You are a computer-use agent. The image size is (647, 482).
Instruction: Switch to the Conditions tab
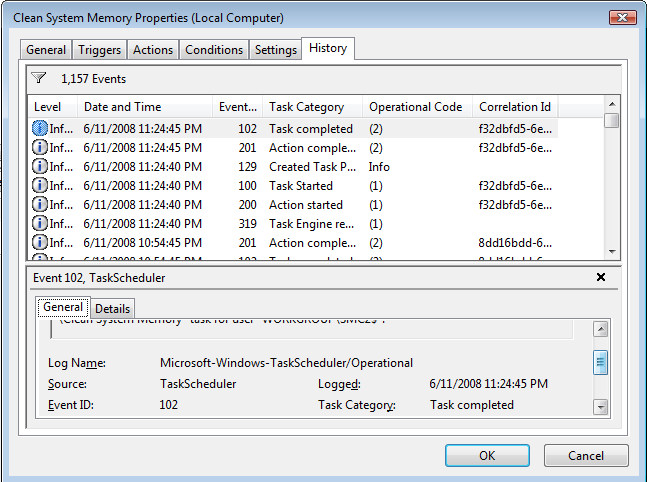pos(214,50)
